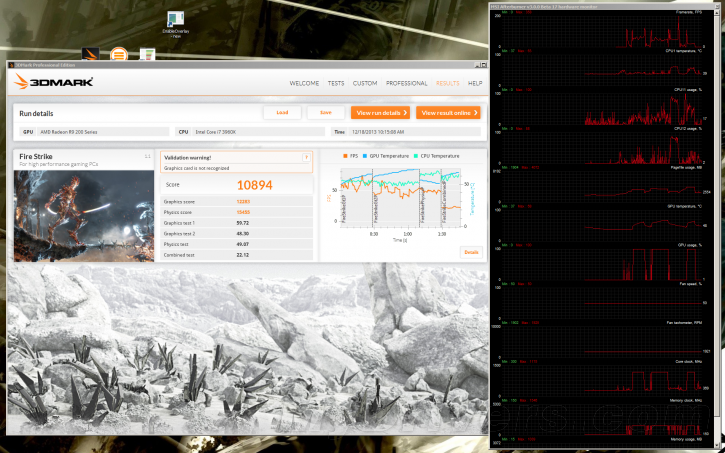The width and height of the screenshot is (725, 453).
Task: Click the FireStrikePhysicsP marker in the chart
Action: tap(422, 206)
